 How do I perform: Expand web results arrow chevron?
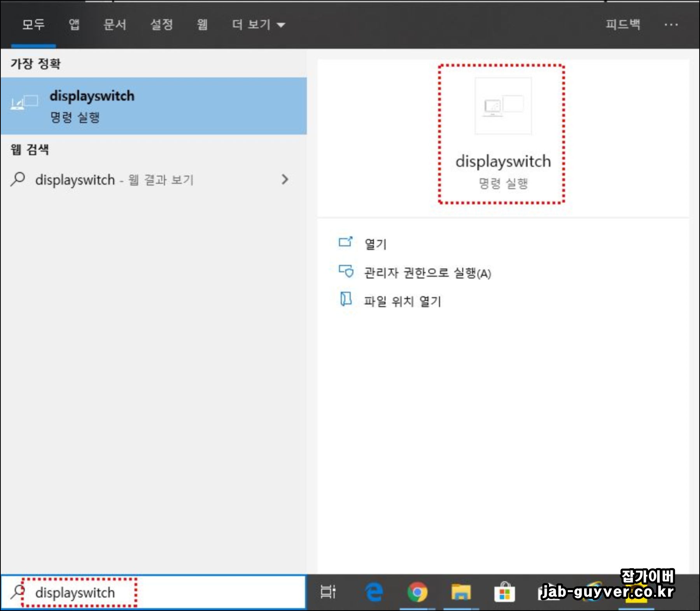tap(285, 179)
